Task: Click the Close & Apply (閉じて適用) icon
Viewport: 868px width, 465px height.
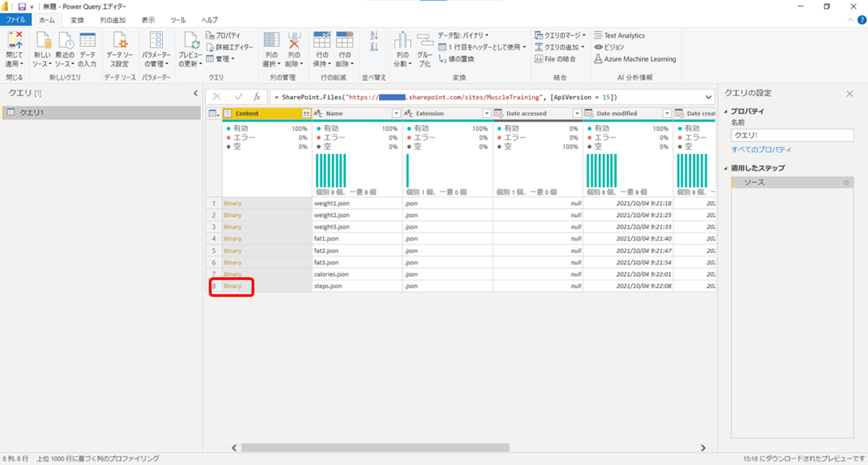Action: tap(14, 40)
